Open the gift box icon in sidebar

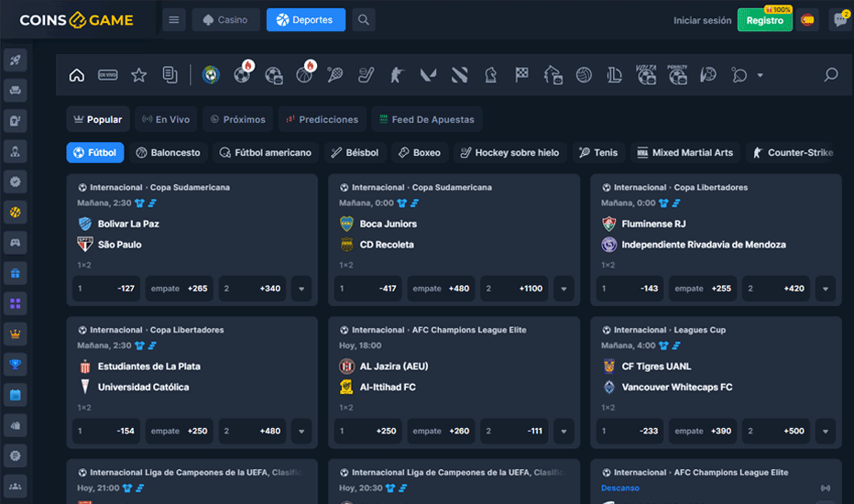[x=16, y=273]
